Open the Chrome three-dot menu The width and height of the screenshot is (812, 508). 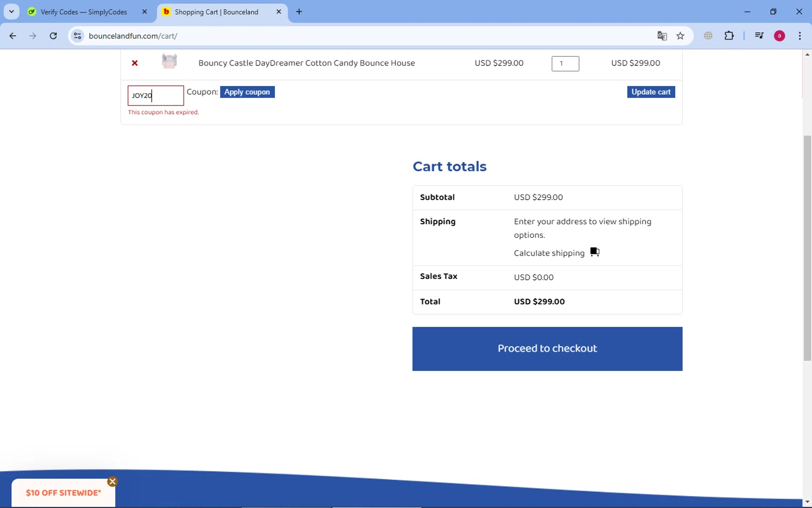800,36
